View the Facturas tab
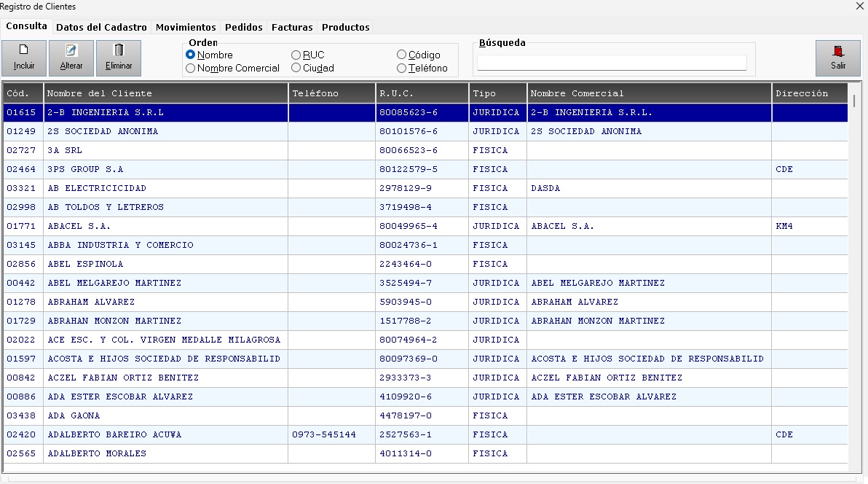Image resolution: width=868 pixels, height=484 pixels. pyautogui.click(x=291, y=27)
